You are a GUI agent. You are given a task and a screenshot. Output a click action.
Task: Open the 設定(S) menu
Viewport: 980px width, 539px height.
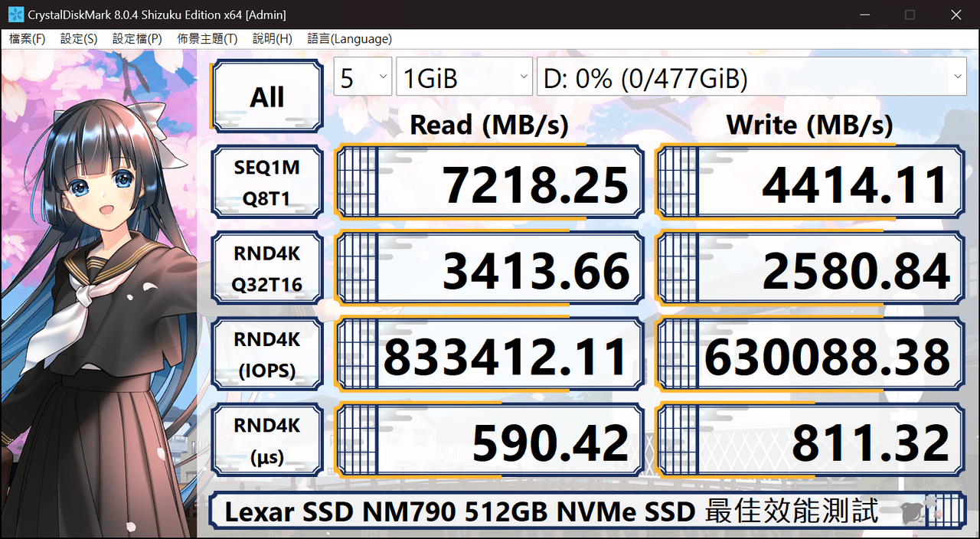pos(78,39)
